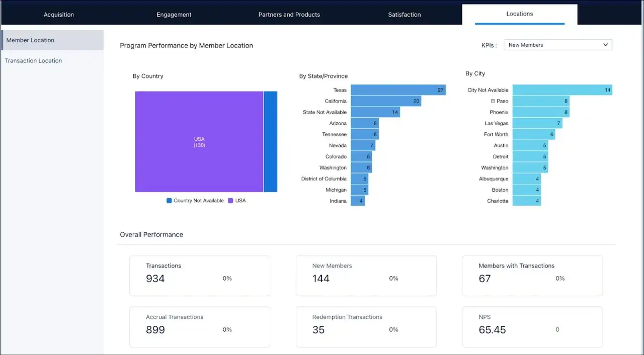This screenshot has height=355, width=644.
Task: Click the State Not Available bar
Action: click(x=375, y=112)
